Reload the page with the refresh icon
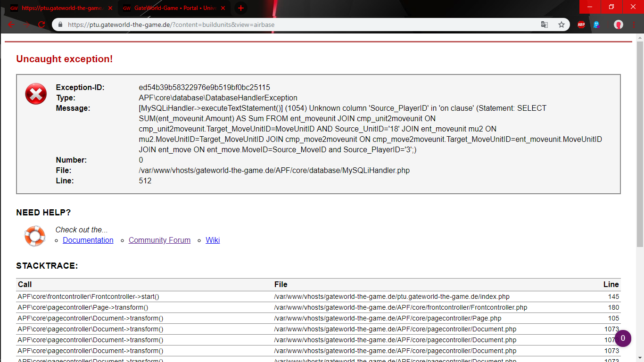 point(41,25)
